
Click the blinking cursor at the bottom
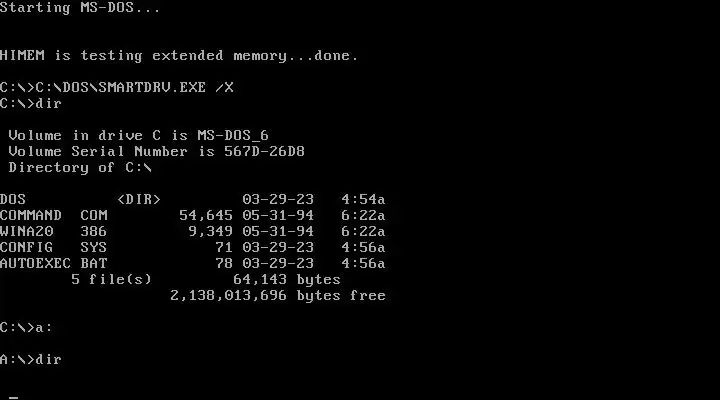[13, 397]
